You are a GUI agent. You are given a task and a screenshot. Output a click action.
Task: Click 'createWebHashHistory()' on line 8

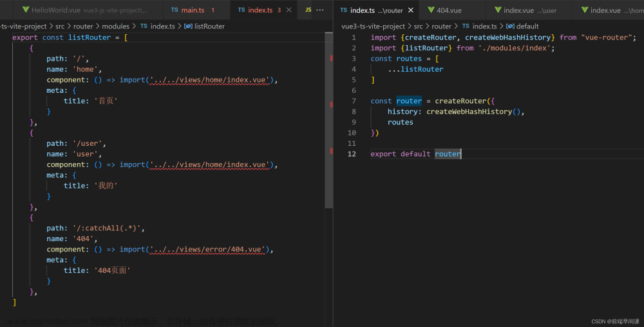point(473,112)
